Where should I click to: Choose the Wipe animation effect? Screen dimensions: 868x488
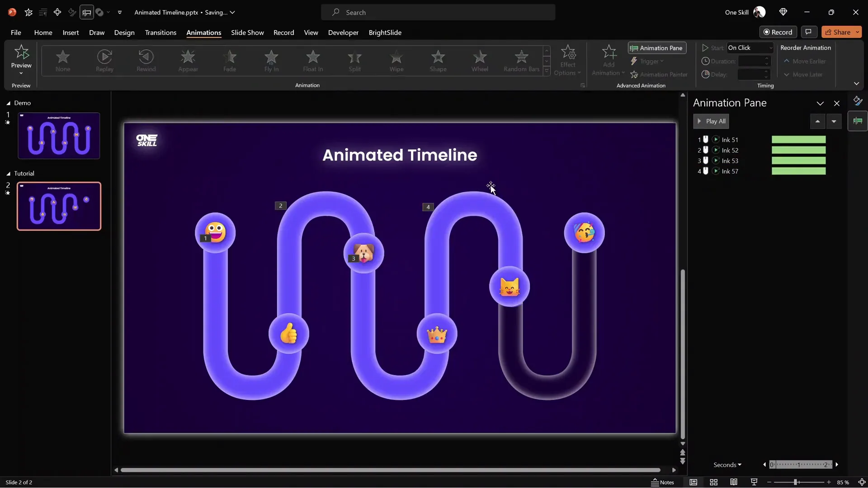click(x=396, y=61)
